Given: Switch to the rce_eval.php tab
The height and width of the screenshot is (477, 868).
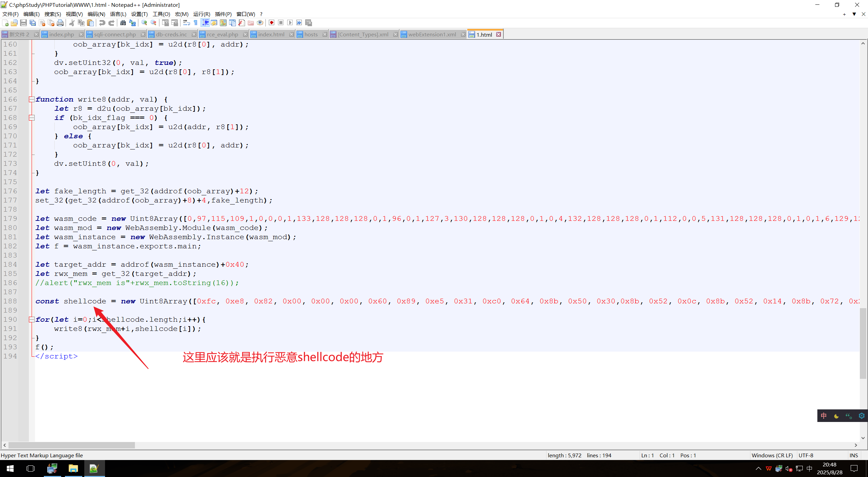Looking at the screenshot, I should (222, 34).
